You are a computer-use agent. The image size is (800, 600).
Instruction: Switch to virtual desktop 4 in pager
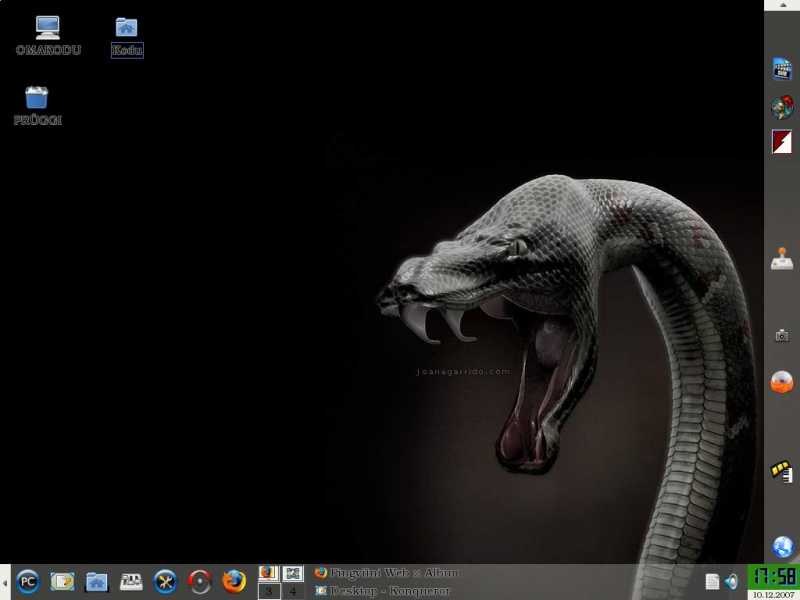[x=293, y=591]
